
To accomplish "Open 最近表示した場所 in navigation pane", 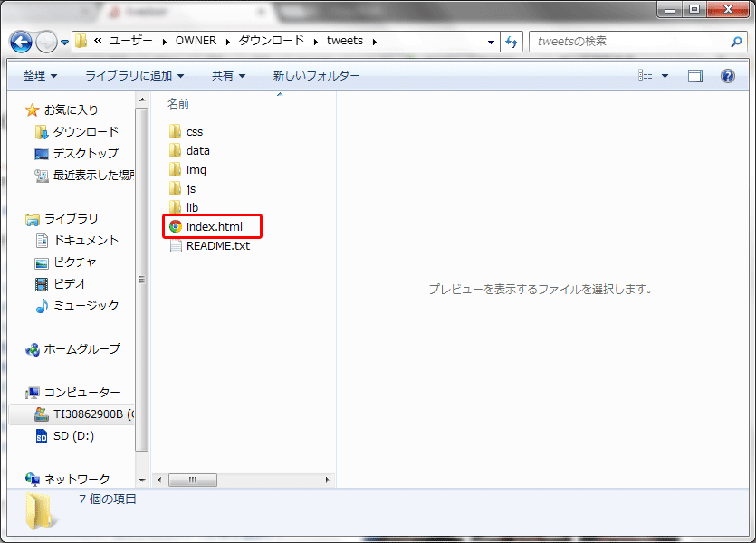I will tap(93, 175).
